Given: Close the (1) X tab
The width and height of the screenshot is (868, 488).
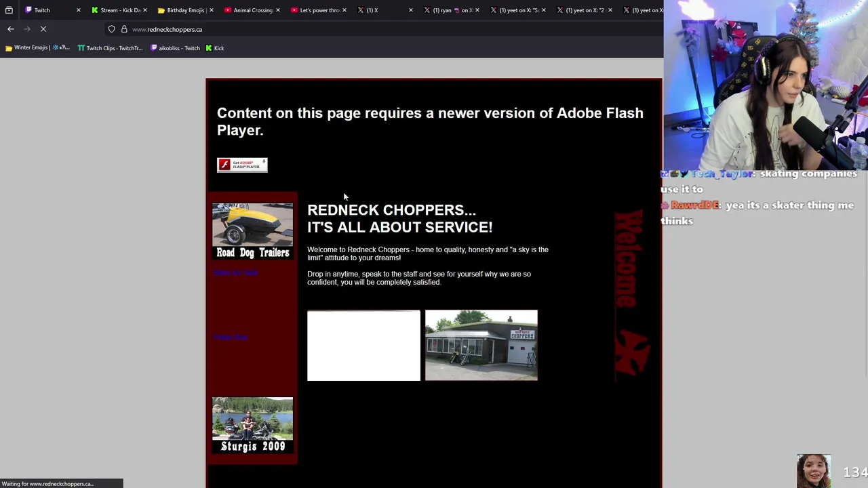Looking at the screenshot, I should (411, 10).
